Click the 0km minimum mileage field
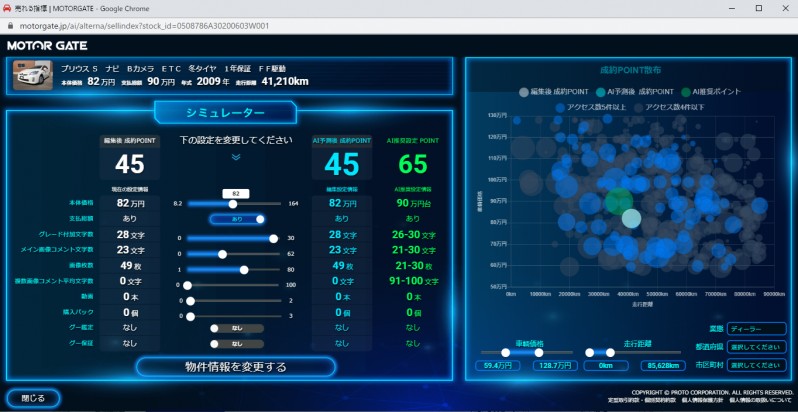The image size is (798, 412). (x=606, y=365)
